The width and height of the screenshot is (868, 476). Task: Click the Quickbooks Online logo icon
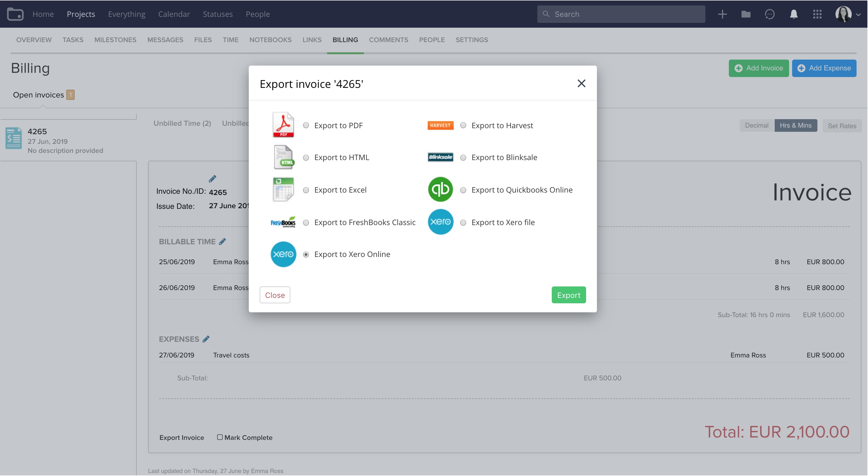click(x=440, y=190)
